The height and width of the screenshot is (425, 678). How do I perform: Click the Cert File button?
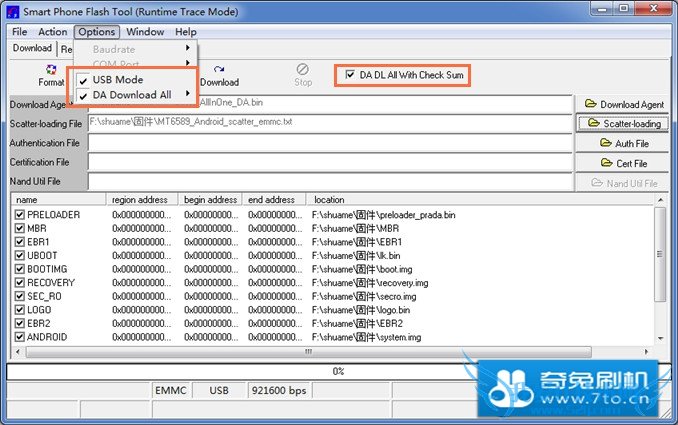point(622,163)
